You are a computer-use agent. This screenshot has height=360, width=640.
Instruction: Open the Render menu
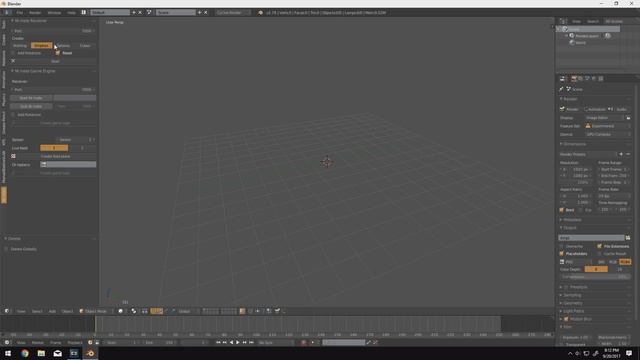click(35, 13)
